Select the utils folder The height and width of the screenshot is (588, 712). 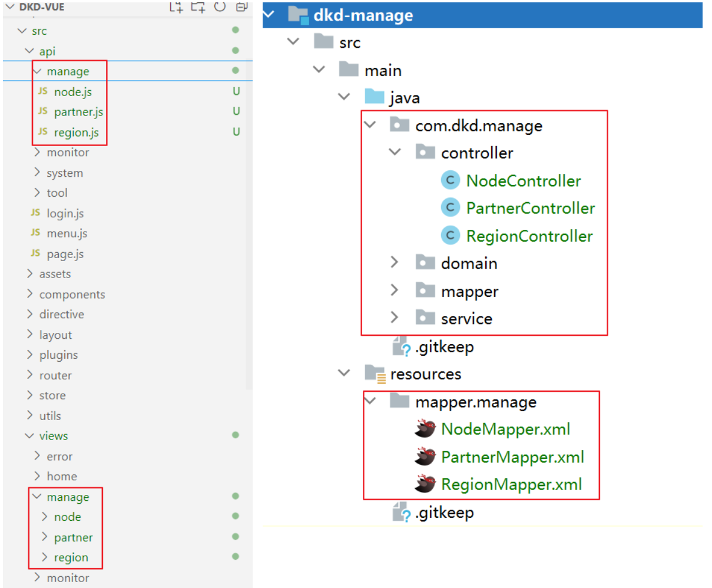pos(50,416)
